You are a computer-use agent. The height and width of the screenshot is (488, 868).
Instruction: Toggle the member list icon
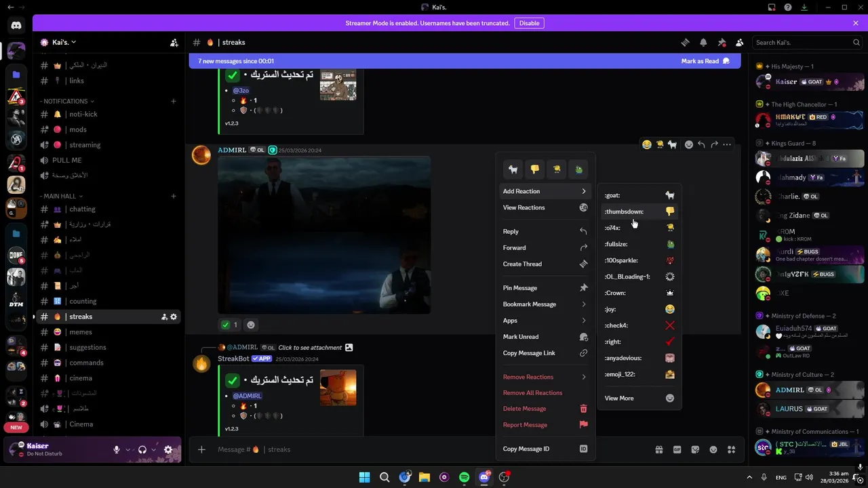point(740,42)
